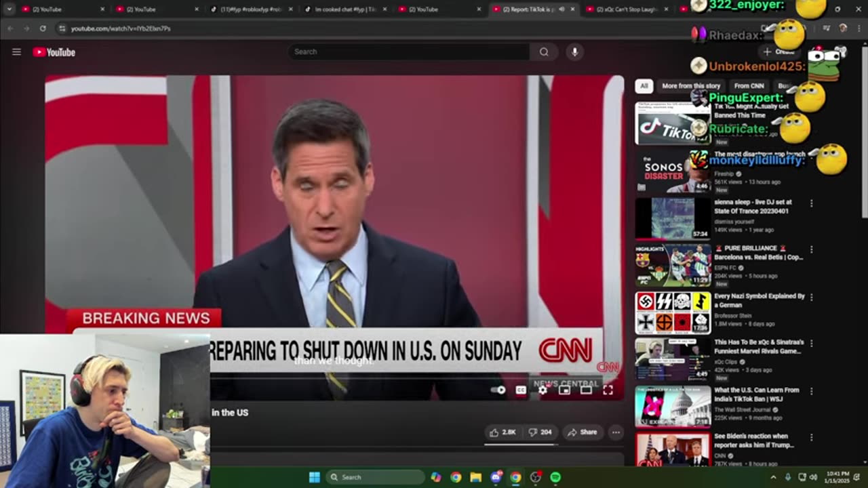
Task: Click the browser address bar URL
Action: [x=121, y=28]
